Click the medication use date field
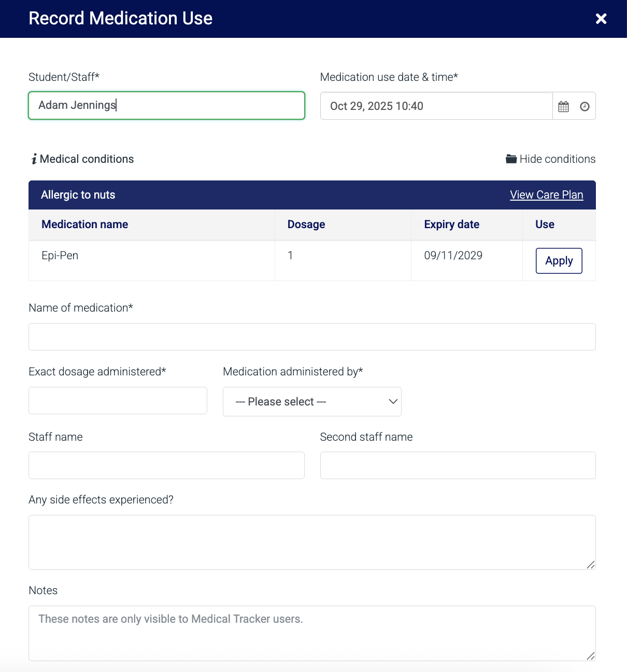 436,106
